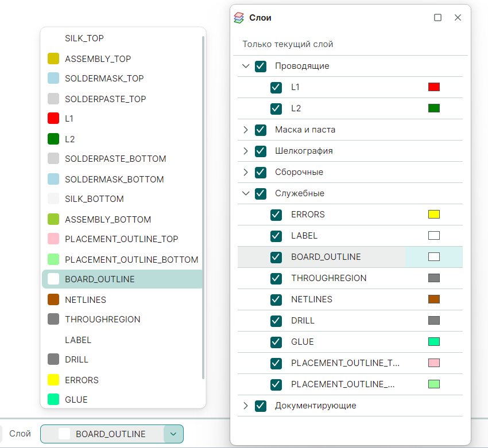Disable the BOARD_OUTLINE checkbox in Служебные group
Viewport: 488px width, 448px height.
(x=276, y=257)
